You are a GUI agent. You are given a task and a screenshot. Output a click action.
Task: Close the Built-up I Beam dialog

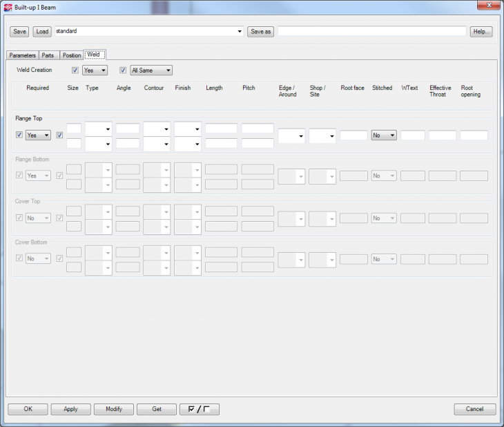pyautogui.click(x=489, y=6)
